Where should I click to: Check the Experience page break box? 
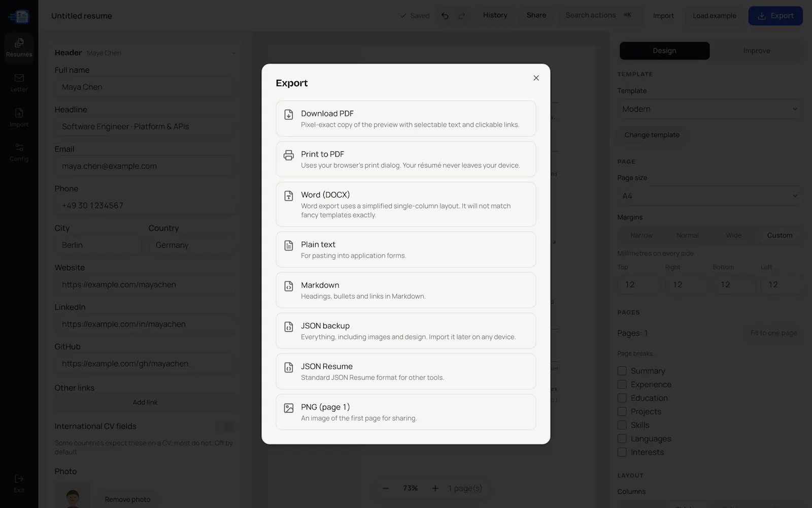pos(622,385)
